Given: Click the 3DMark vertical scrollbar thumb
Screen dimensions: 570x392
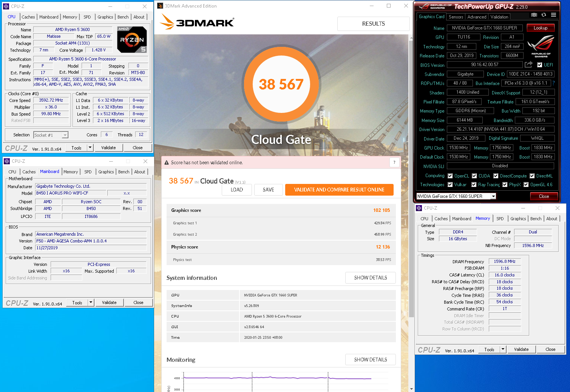Looking at the screenshot, I should pyautogui.click(x=411, y=179).
